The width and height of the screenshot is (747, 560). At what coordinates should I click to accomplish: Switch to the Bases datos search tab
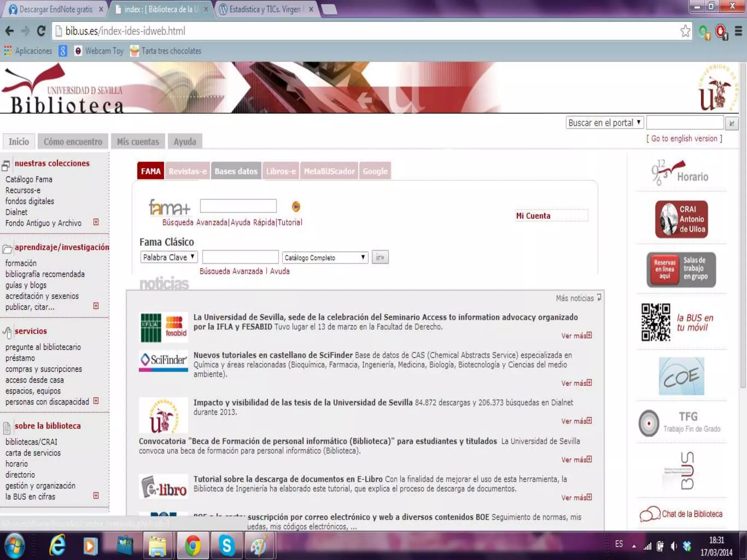[236, 171]
